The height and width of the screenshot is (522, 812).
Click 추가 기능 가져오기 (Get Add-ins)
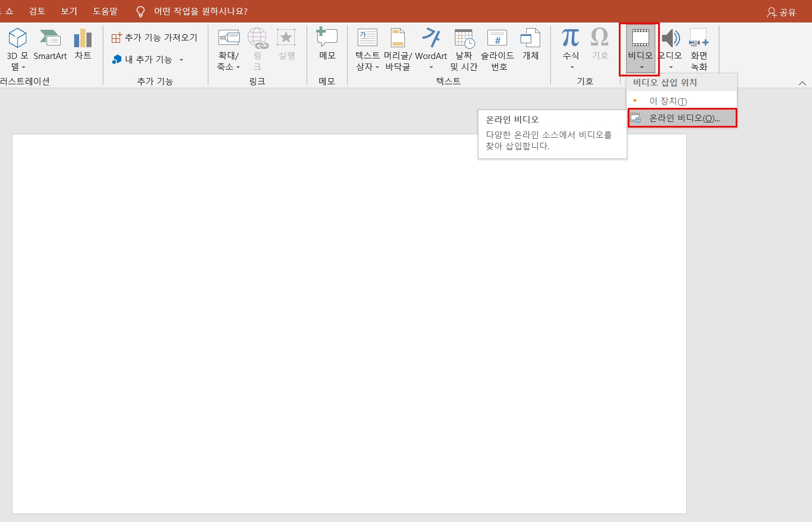click(x=154, y=38)
